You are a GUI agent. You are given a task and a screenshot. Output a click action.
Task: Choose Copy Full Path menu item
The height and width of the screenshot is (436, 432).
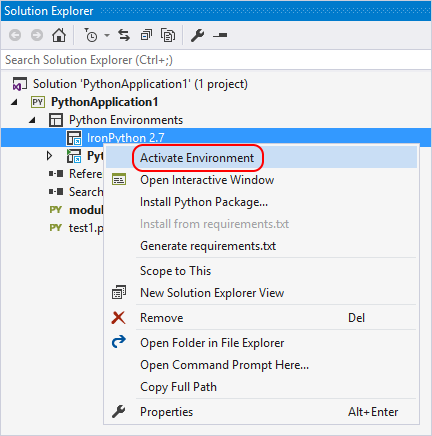click(x=261, y=387)
